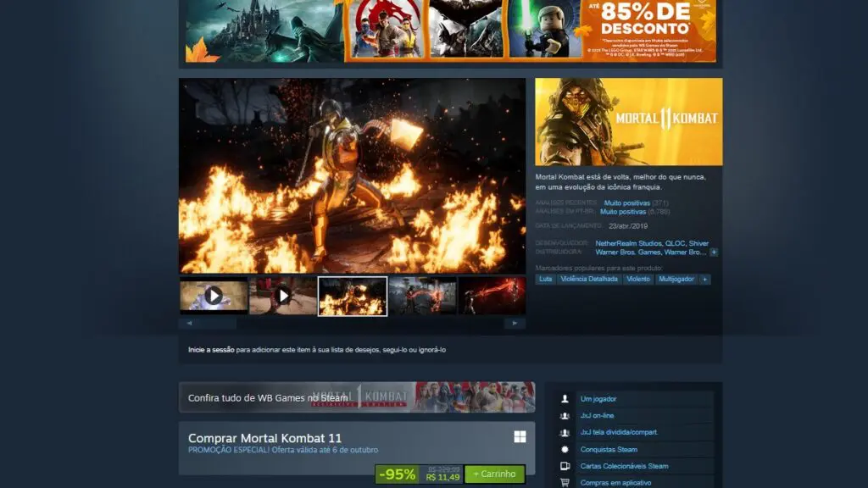The height and width of the screenshot is (488, 868).
Task: Play the second trailer video thumbnail
Action: tap(283, 296)
